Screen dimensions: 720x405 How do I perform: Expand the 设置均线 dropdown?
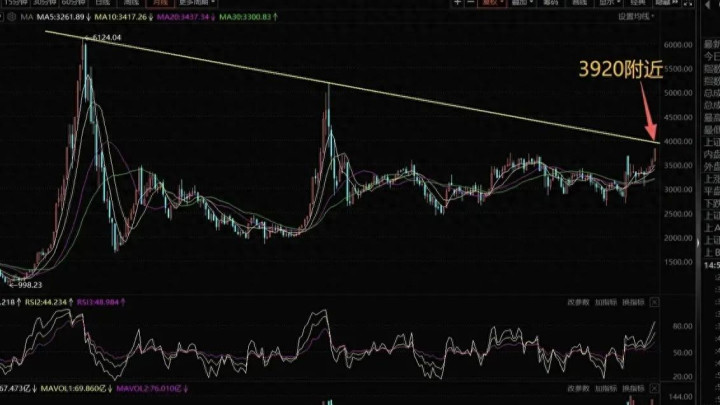point(636,17)
